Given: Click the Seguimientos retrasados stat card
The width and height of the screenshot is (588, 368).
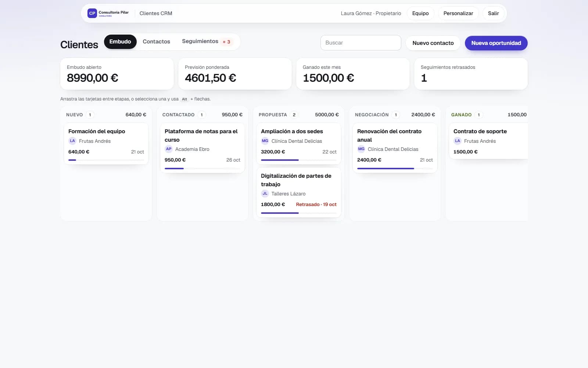Looking at the screenshot, I should pos(471,74).
